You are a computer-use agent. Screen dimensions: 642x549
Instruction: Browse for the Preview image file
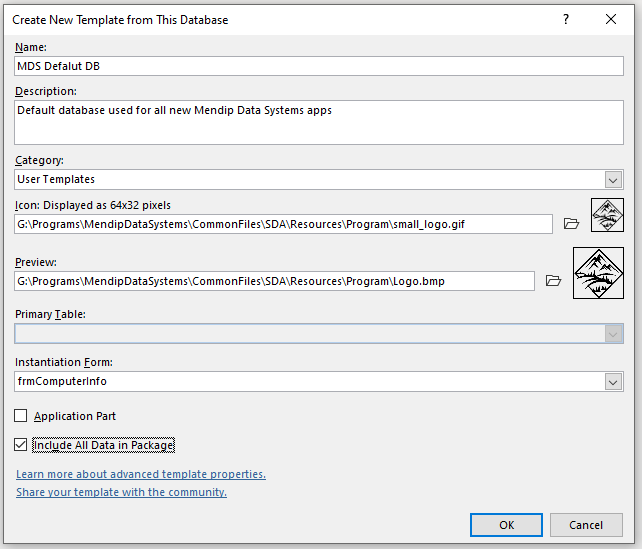point(553,280)
